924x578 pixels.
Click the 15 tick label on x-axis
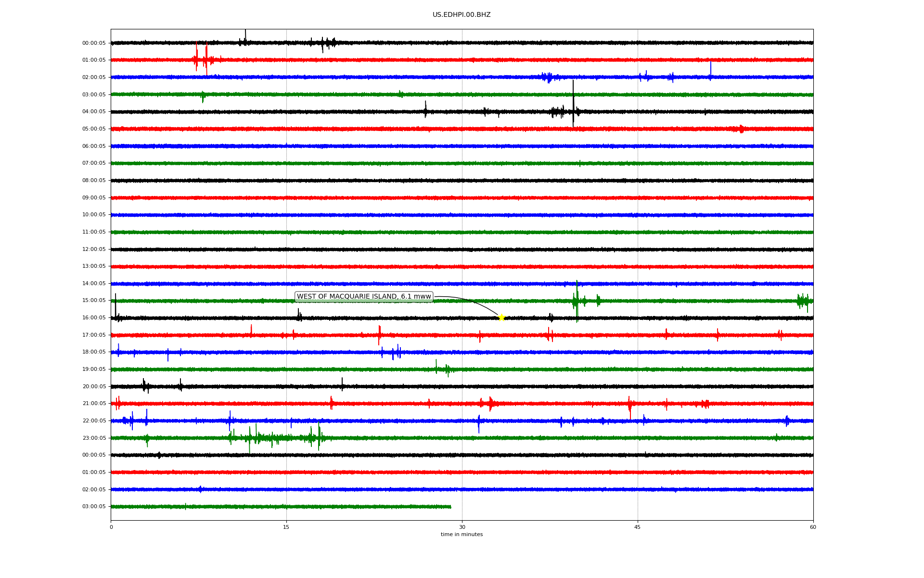tap(286, 527)
